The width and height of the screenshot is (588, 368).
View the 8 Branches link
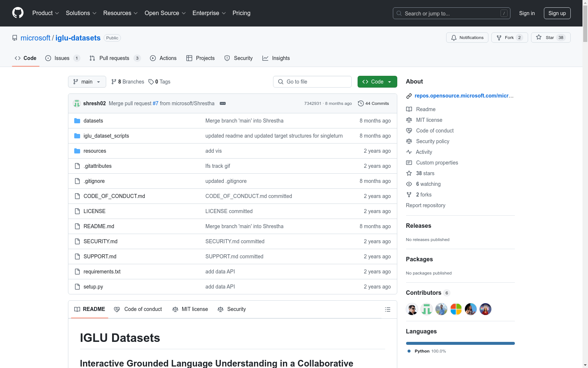128,82
